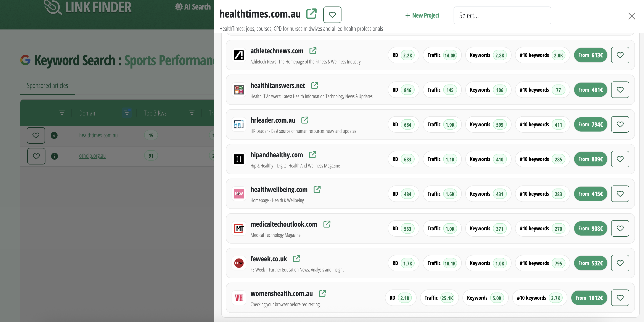Image resolution: width=644 pixels, height=322 pixels.
Task: Click Keywords 431 badge for healthwellbeing.com
Action: pyautogui.click(x=488, y=194)
